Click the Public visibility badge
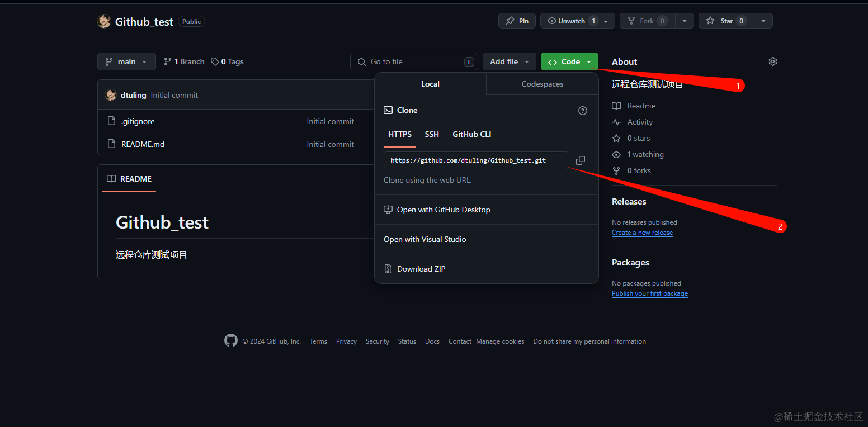 pos(191,21)
